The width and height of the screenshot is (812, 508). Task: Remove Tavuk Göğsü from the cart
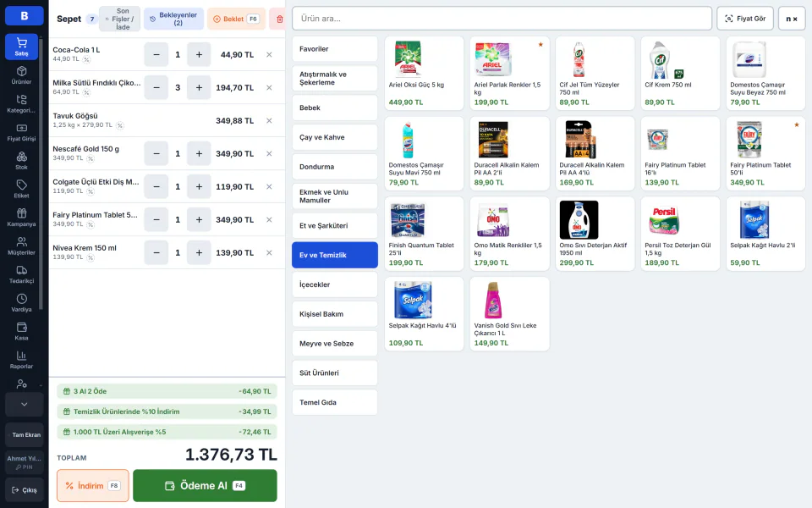click(269, 121)
